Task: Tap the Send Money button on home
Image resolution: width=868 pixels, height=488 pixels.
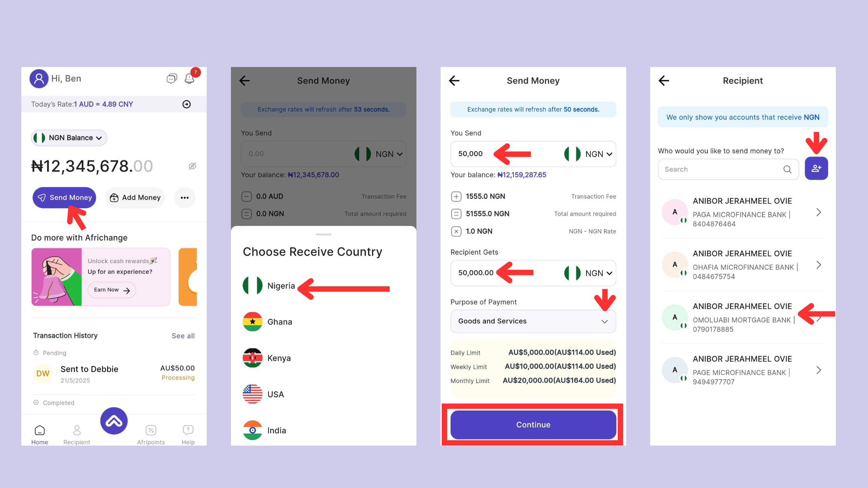Action: click(x=64, y=198)
